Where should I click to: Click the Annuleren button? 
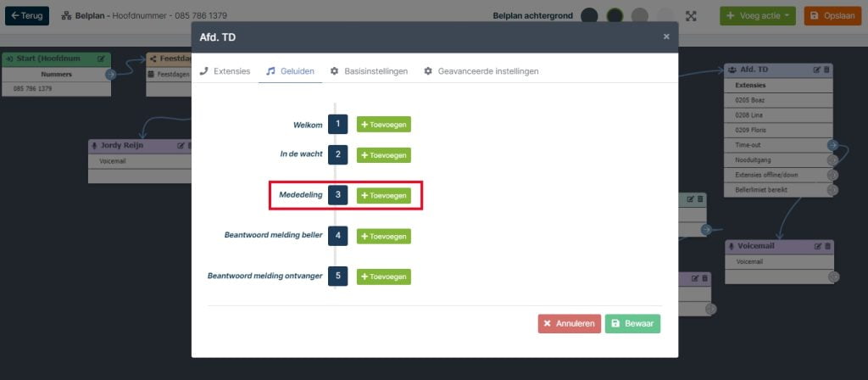click(569, 323)
